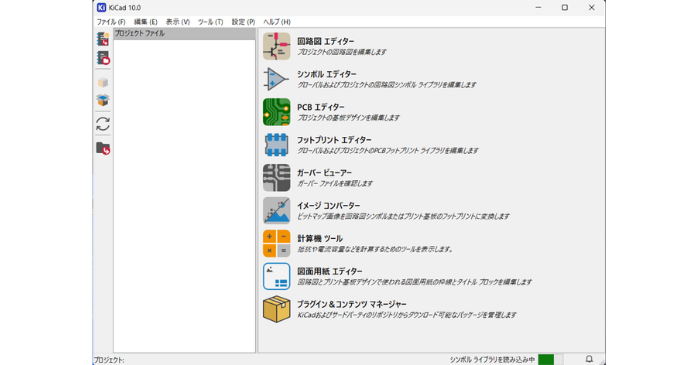Minimize the KiCad window

(539, 8)
